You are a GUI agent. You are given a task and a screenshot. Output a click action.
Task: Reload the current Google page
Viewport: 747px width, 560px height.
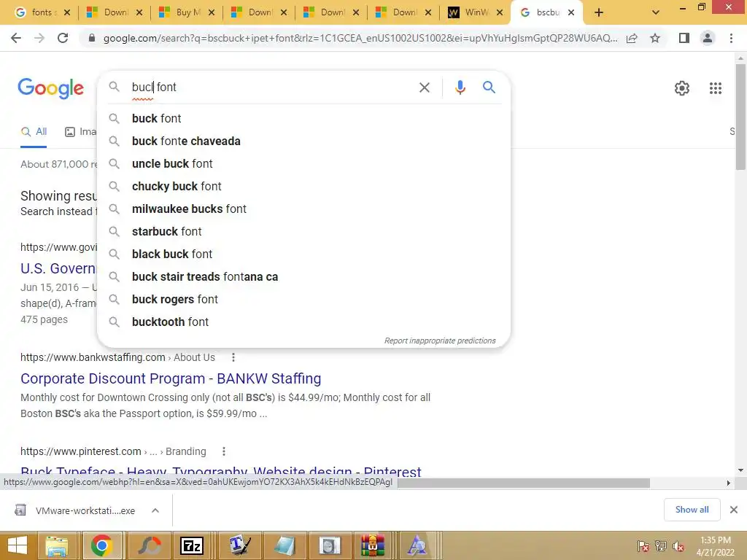coord(63,38)
